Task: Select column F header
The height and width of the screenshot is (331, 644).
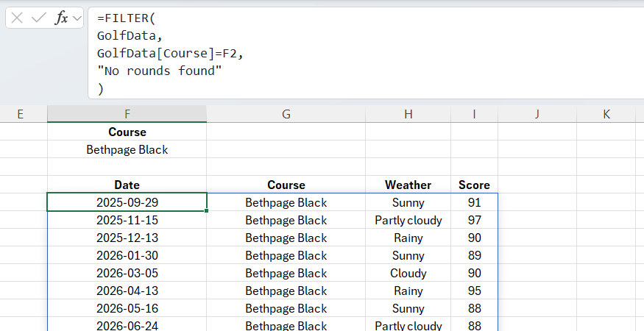Action: pyautogui.click(x=127, y=114)
